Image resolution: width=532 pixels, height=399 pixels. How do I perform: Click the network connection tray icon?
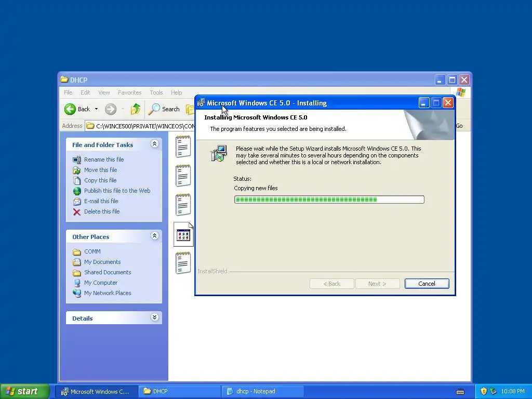(494, 391)
